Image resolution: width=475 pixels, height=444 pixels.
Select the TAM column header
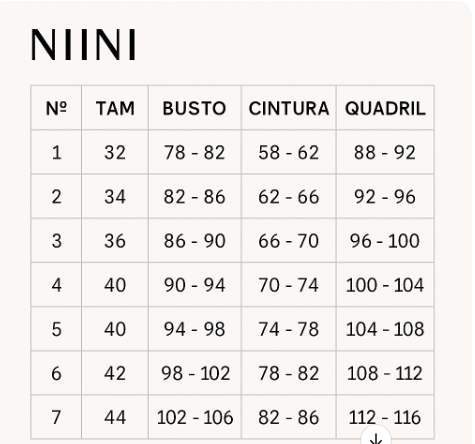tap(115, 108)
